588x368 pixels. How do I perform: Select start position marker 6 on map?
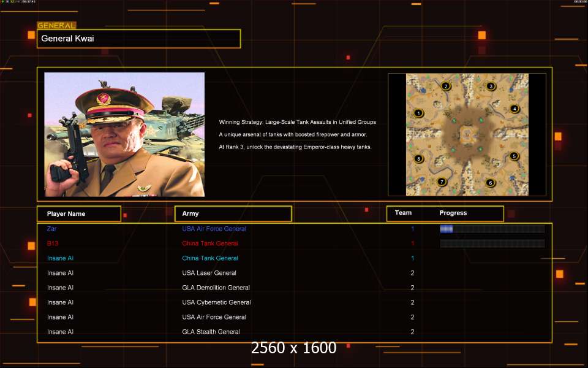point(490,183)
